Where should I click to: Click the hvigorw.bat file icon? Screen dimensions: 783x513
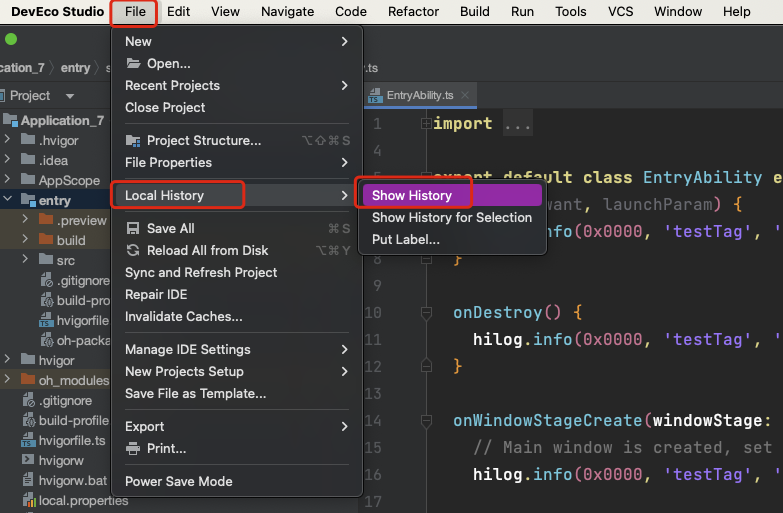point(28,480)
